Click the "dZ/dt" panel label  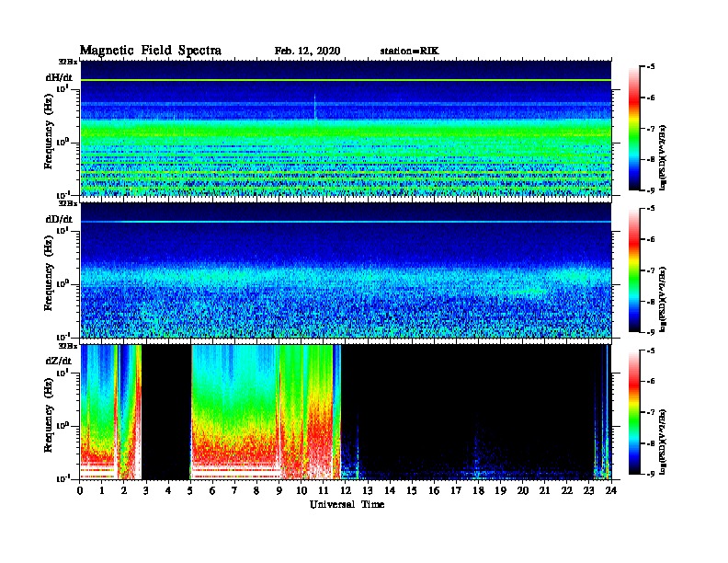59,361
